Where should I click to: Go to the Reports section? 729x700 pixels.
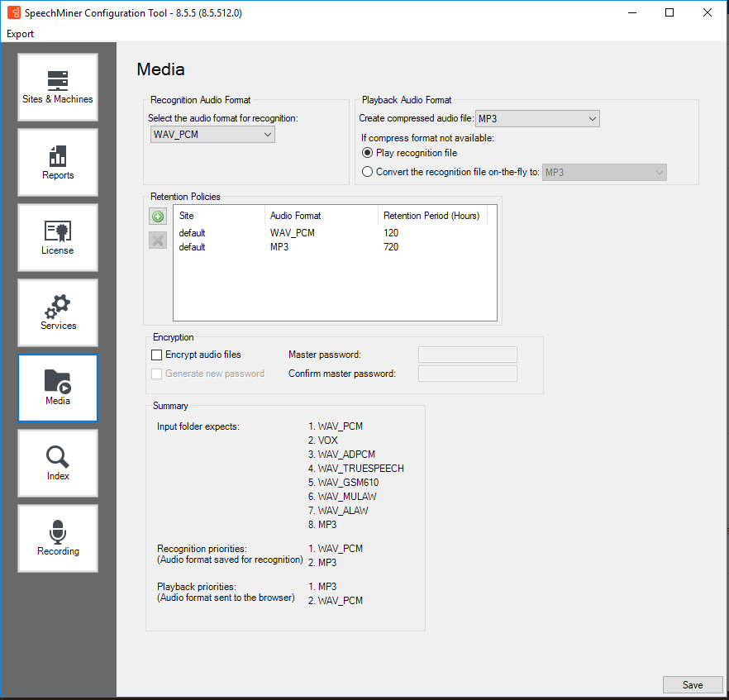[58, 163]
